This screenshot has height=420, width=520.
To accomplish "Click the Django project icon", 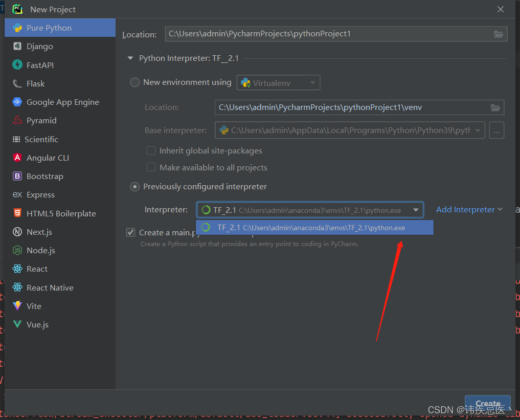I will coord(17,46).
